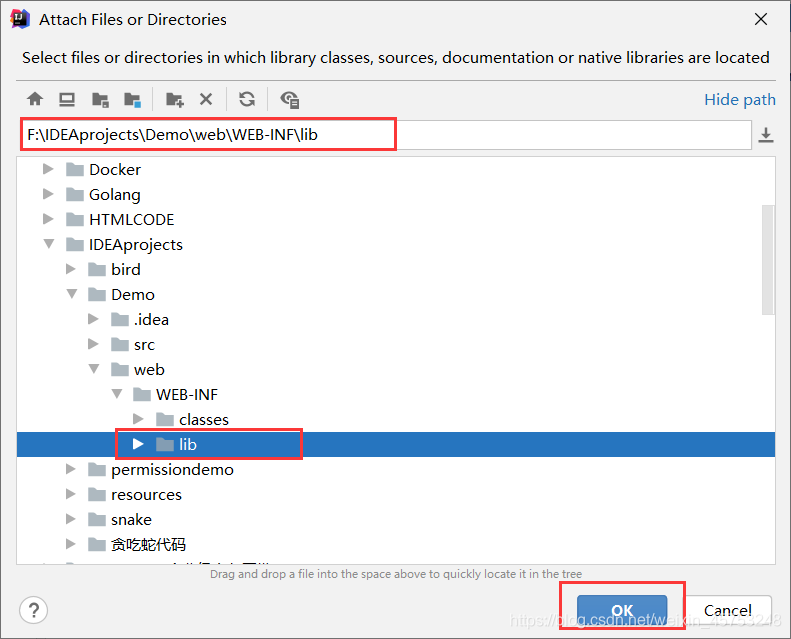Select the Docker folder
This screenshot has width=791, height=639.
point(103,169)
